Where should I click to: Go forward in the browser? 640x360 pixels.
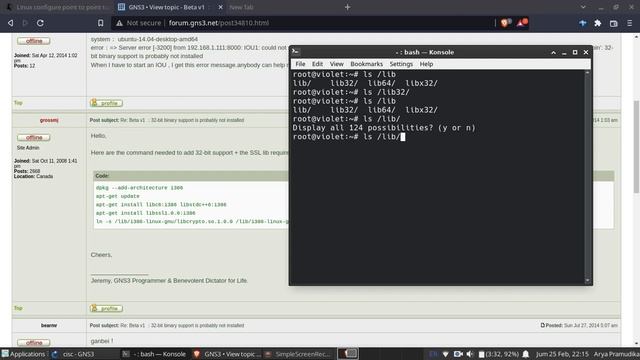[25, 23]
